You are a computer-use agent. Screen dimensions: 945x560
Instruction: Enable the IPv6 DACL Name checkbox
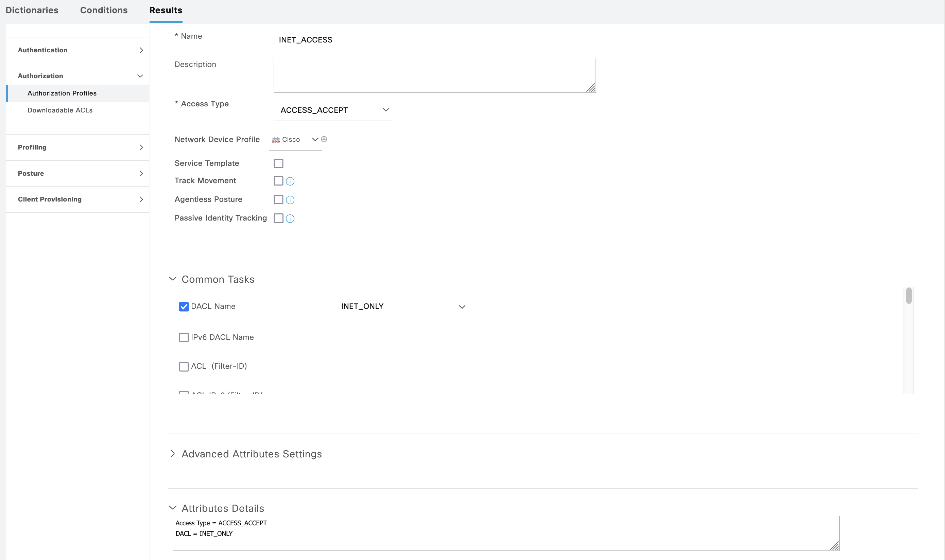(x=184, y=337)
